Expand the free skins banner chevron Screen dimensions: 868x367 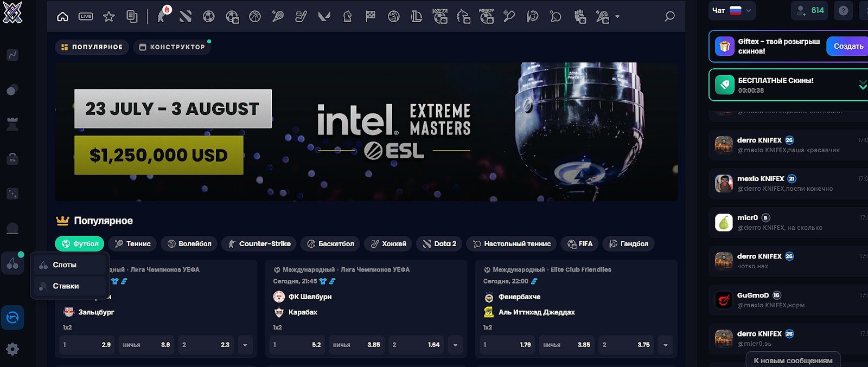coord(863,85)
